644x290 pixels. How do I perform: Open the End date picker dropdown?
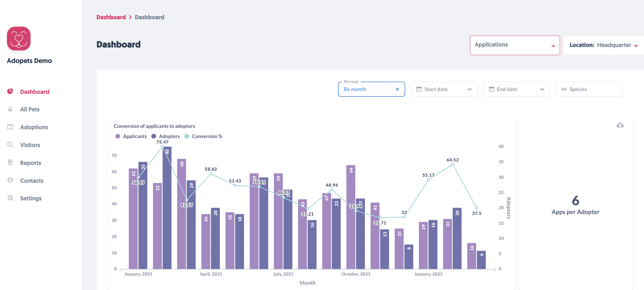point(516,89)
